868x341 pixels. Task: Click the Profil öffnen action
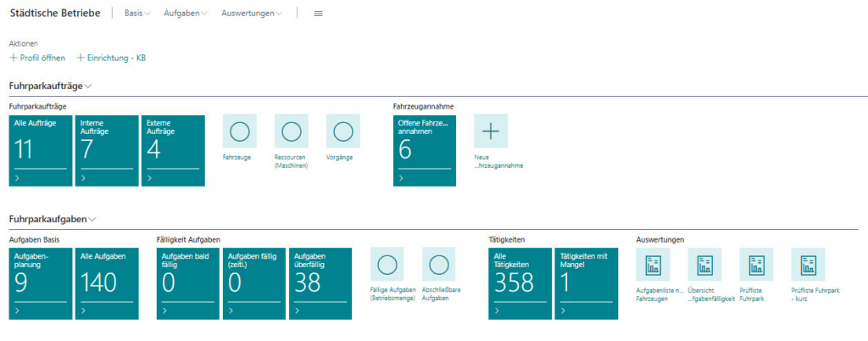(37, 58)
